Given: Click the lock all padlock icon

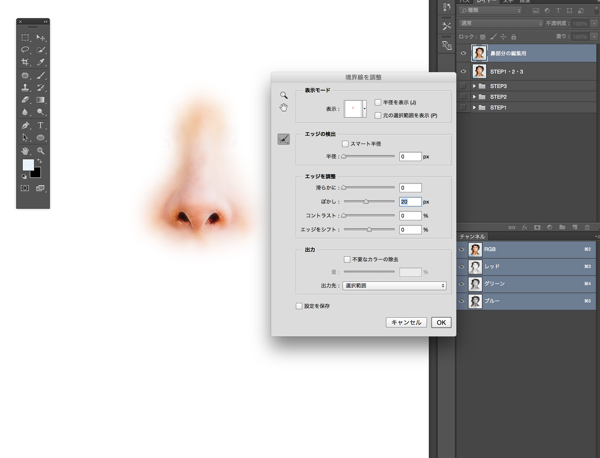Looking at the screenshot, I should pyautogui.click(x=514, y=37).
